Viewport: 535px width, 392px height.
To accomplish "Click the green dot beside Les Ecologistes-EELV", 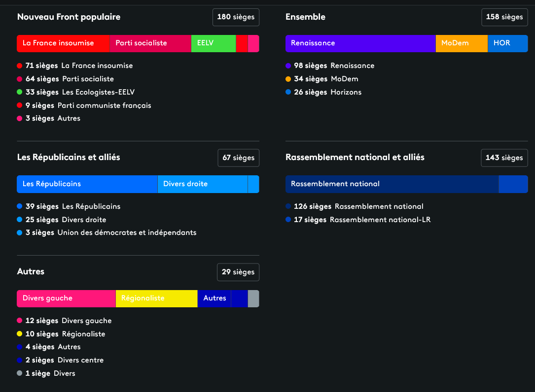I will [x=20, y=92].
